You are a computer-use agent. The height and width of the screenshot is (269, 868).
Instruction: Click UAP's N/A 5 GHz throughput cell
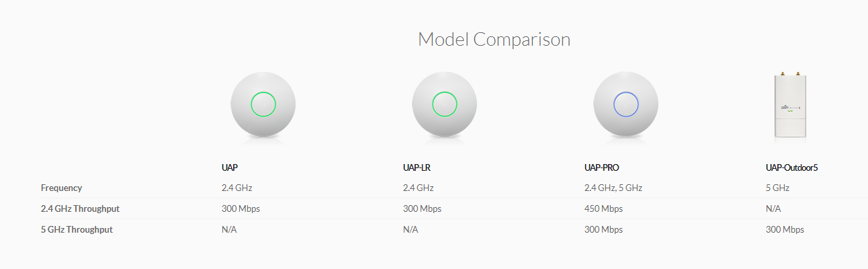point(229,230)
